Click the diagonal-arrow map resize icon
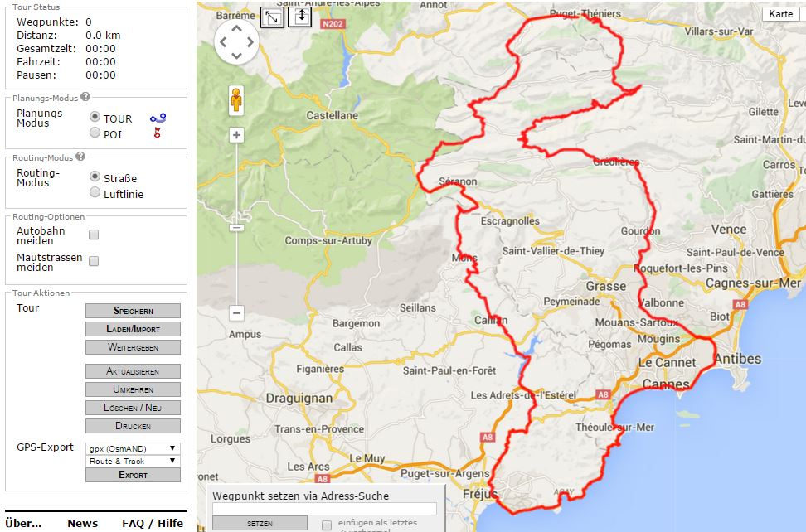Image resolution: width=806 pixels, height=532 pixels. click(271, 17)
